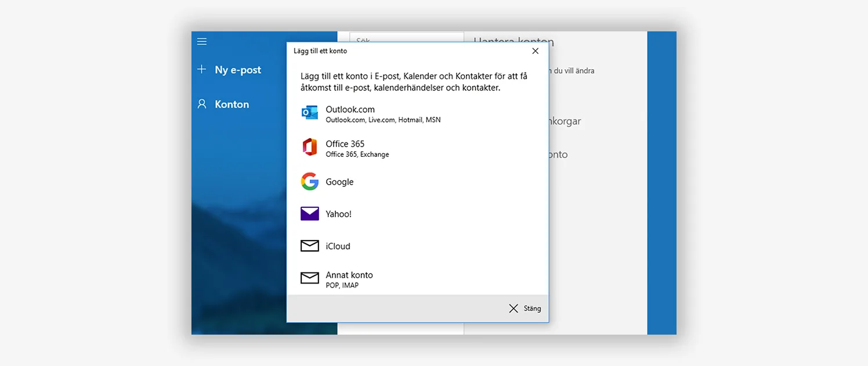Select the Outlook.com account type label
Viewport: 868px width, 366px height.
350,110
